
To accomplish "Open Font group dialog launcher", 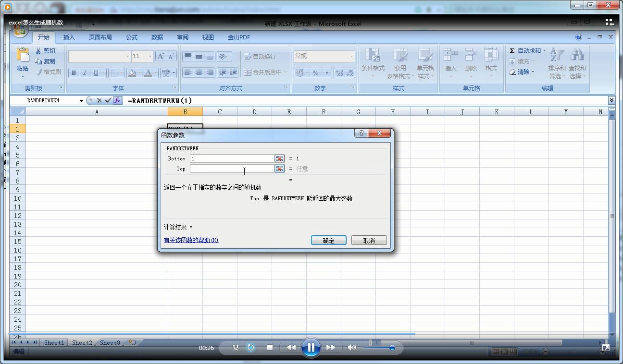I will coord(174,87).
